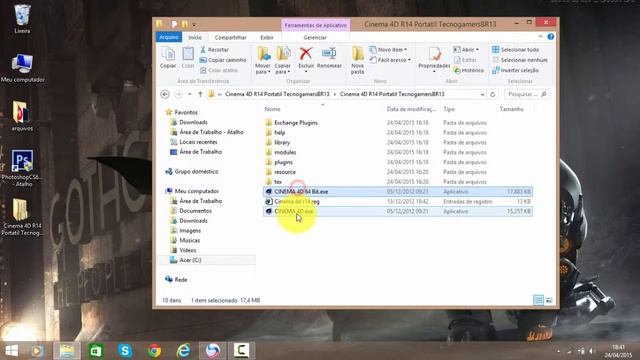Sort by the Nome column header

pyautogui.click(x=272, y=109)
